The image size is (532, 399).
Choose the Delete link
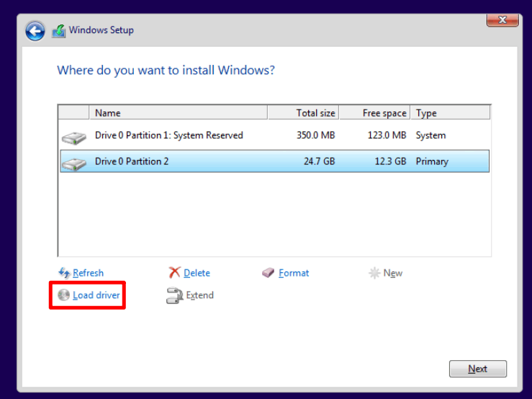point(197,273)
